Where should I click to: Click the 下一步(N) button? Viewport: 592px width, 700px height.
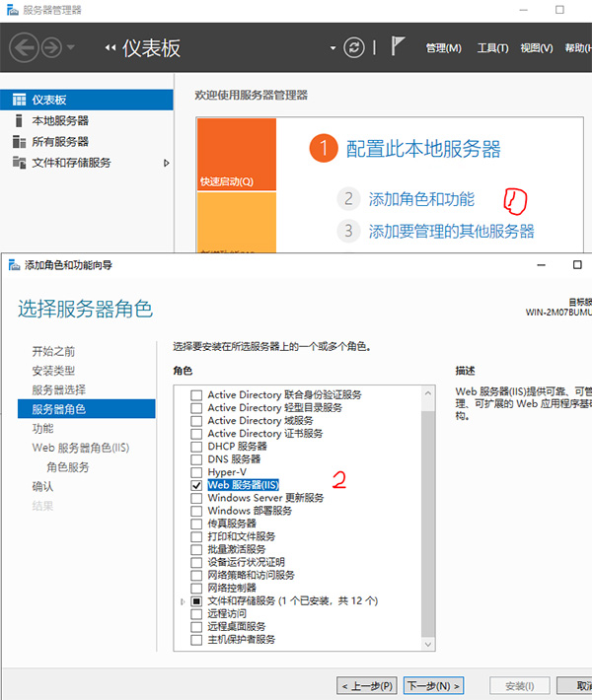click(433, 685)
